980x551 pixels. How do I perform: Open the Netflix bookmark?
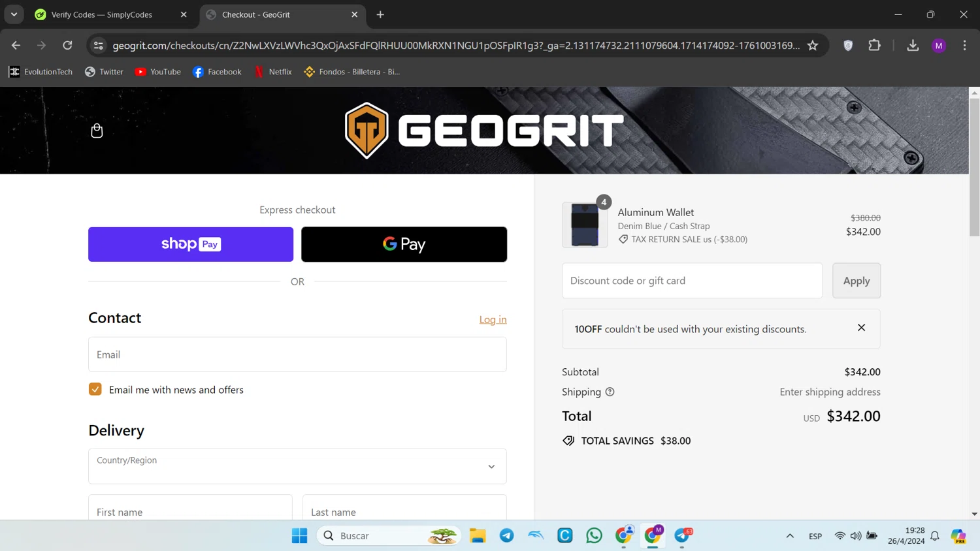point(272,72)
